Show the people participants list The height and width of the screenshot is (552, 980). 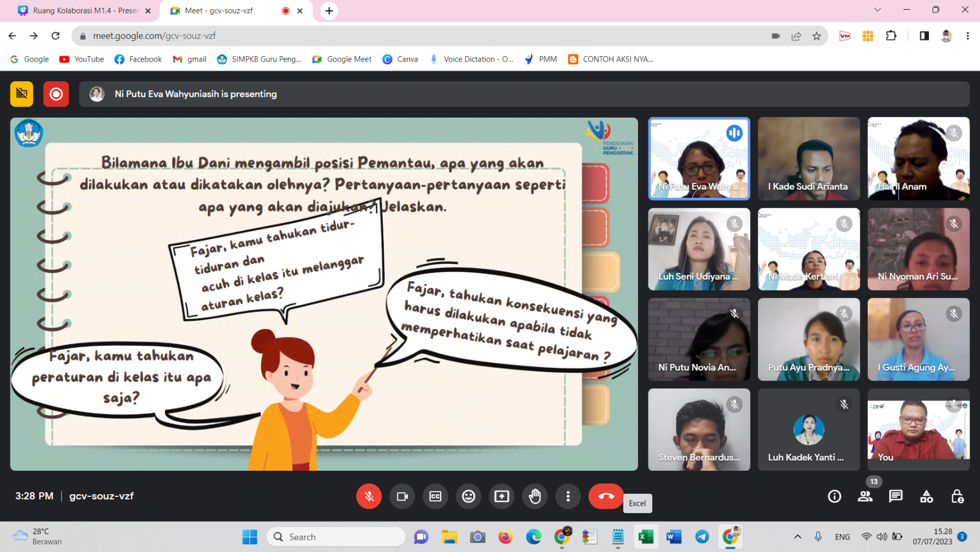pyautogui.click(x=865, y=496)
